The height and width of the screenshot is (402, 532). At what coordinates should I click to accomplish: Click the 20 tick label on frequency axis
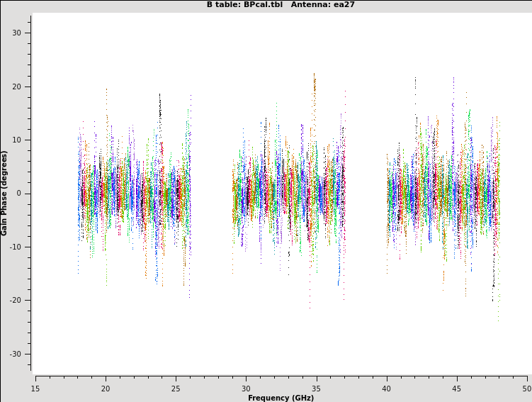tap(106, 388)
